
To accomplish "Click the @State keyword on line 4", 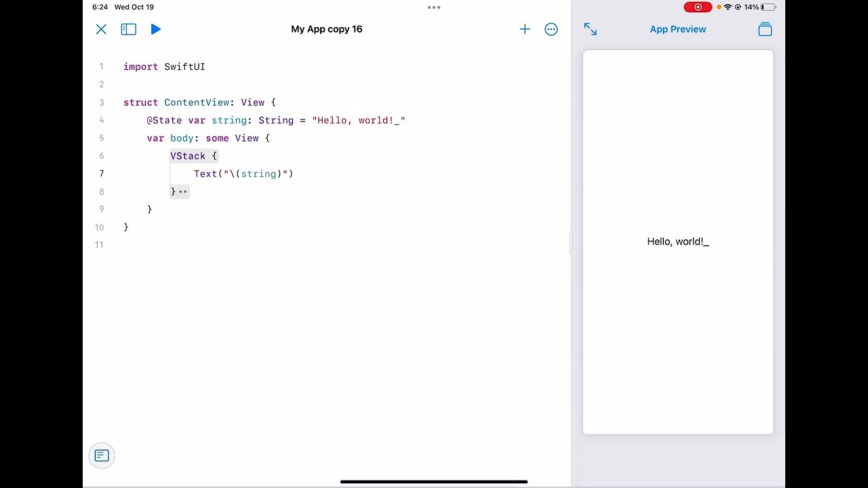I will [164, 120].
